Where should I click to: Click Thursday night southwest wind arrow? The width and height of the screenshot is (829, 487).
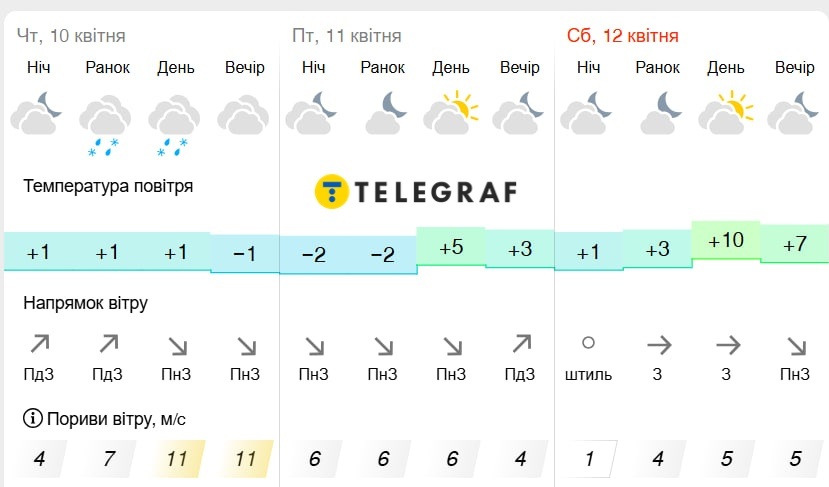(40, 344)
